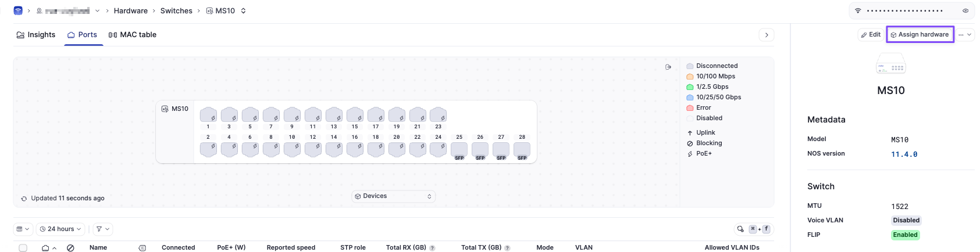
Task: Reveal the hidden password with the eye icon
Action: coord(965,10)
